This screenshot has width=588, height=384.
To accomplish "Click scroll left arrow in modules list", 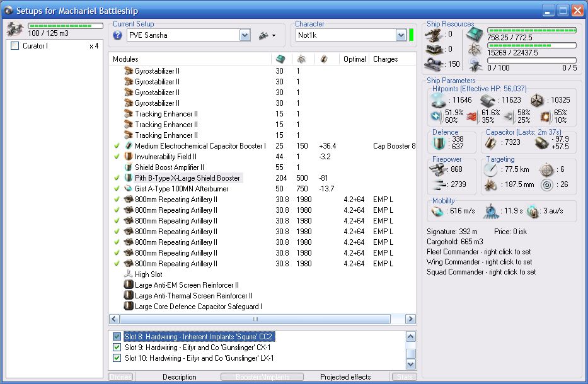I will coord(114,319).
